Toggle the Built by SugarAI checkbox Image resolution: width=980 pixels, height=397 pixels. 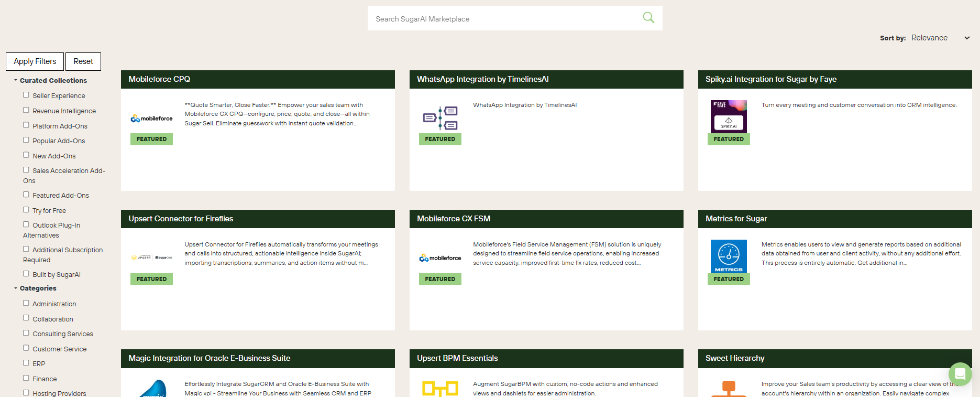pos(26,274)
